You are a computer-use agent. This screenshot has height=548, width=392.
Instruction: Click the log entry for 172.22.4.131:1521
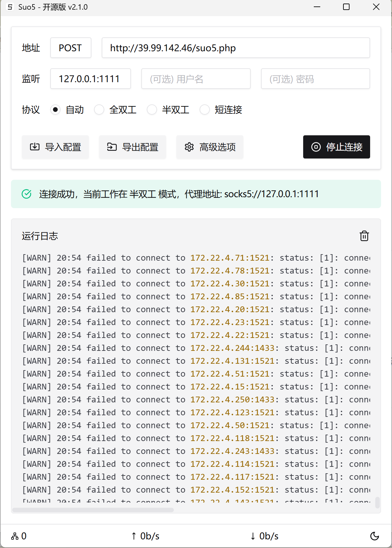196,361
